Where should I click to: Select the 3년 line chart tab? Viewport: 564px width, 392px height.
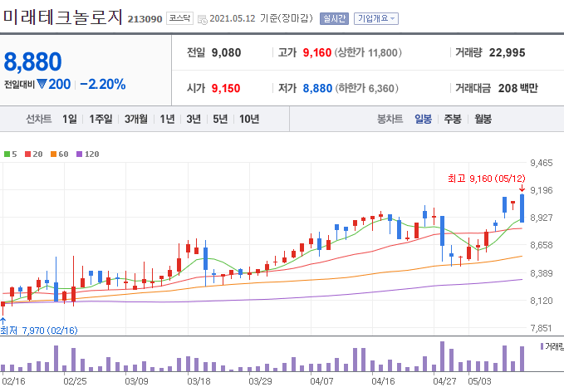(194, 119)
